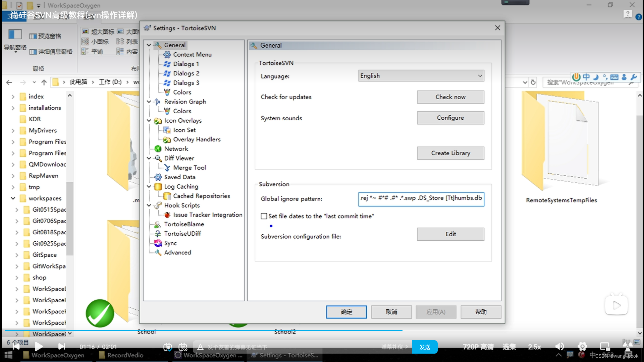Cancel settings with 取消 button
644x362 pixels.
coord(391,312)
